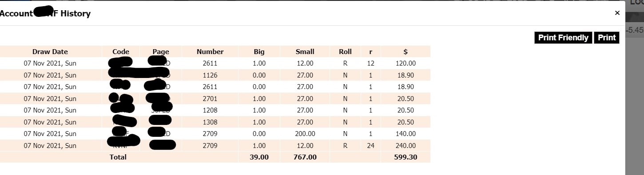Image resolution: width=644 pixels, height=175 pixels.
Task: Click the 200.00 Small value cell
Action: (x=305, y=133)
